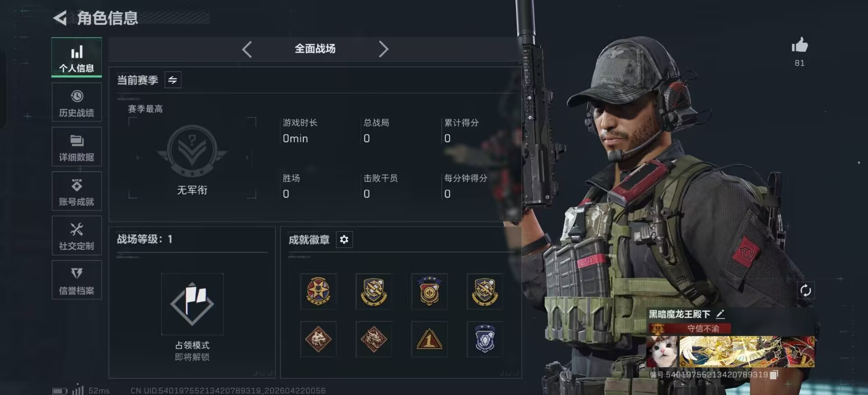868x395 pixels.
Task: Open 账号成就 achievements section
Action: click(x=76, y=191)
